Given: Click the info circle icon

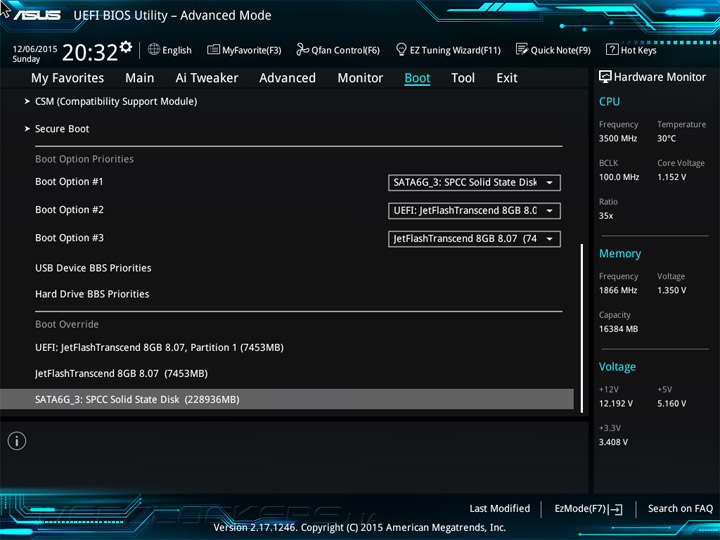Looking at the screenshot, I should (17, 441).
